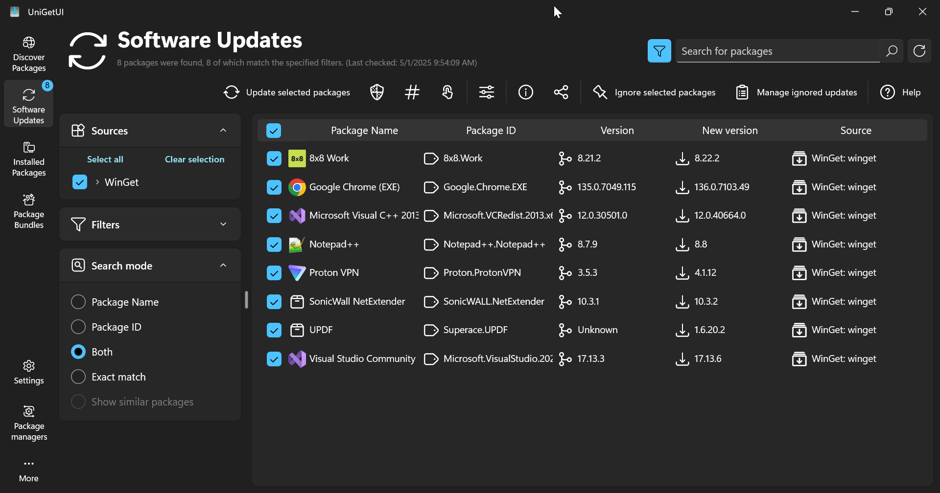Image resolution: width=940 pixels, height=493 pixels.
Task: Click the Proton VPN app icon
Action: 297,273
